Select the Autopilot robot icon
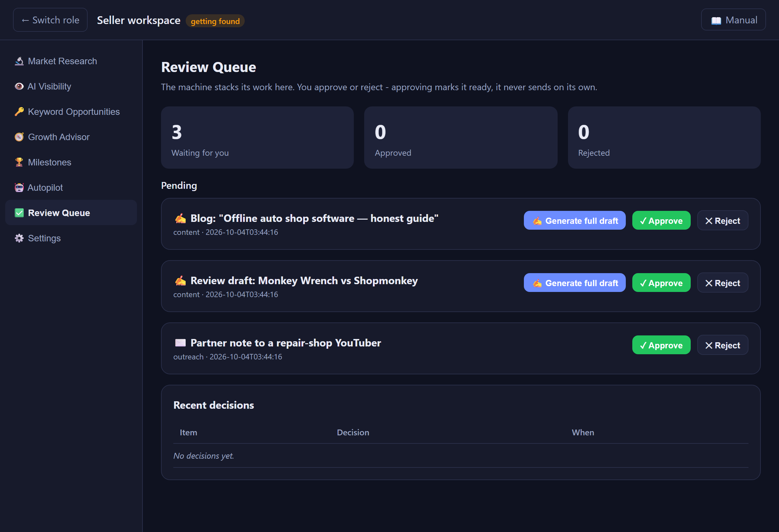779x532 pixels. [x=19, y=187]
